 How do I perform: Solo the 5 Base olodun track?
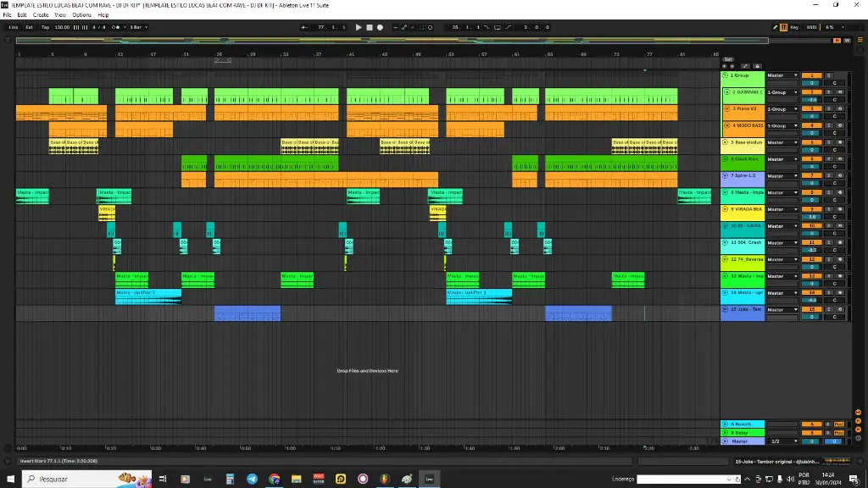click(x=829, y=142)
